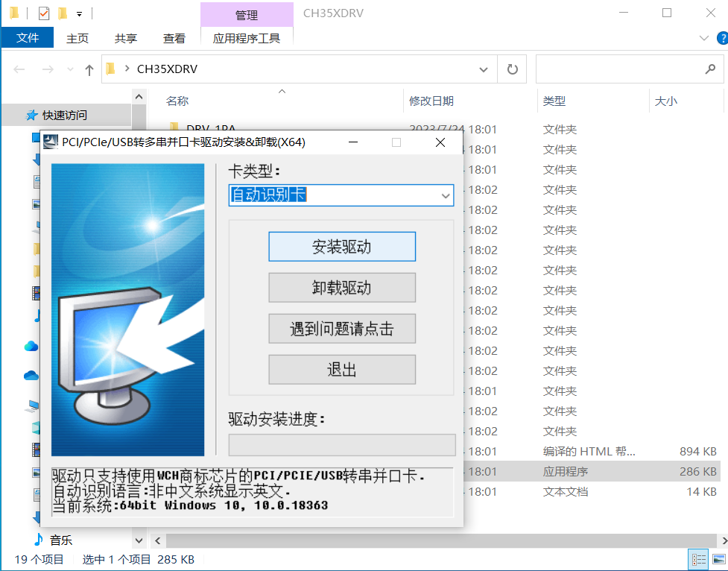The height and width of the screenshot is (571, 728).
Task: Click the monitor artwork in installer dialog
Action: tap(127, 309)
